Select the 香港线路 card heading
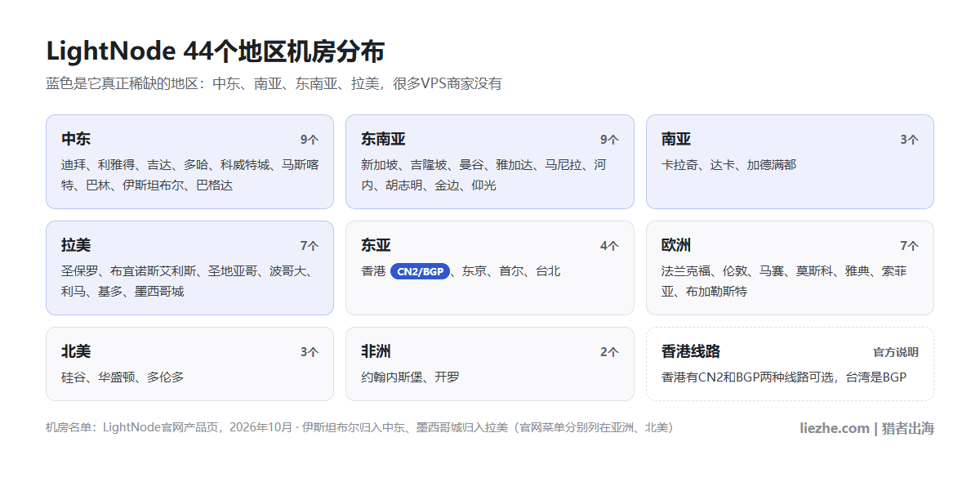This screenshot has width=980, height=482. click(x=691, y=352)
